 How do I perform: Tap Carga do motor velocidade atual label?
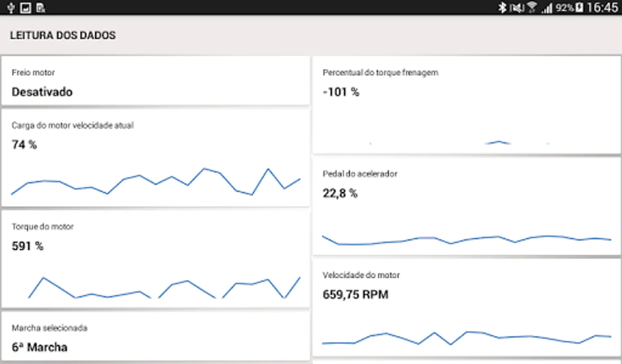tap(72, 125)
